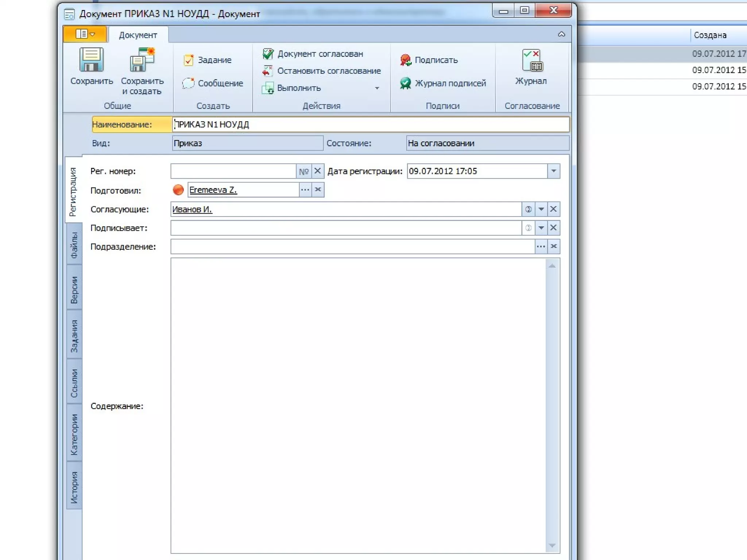The height and width of the screenshot is (560, 747).
Task: Collapse the ribbon with the chevron
Action: (x=561, y=35)
